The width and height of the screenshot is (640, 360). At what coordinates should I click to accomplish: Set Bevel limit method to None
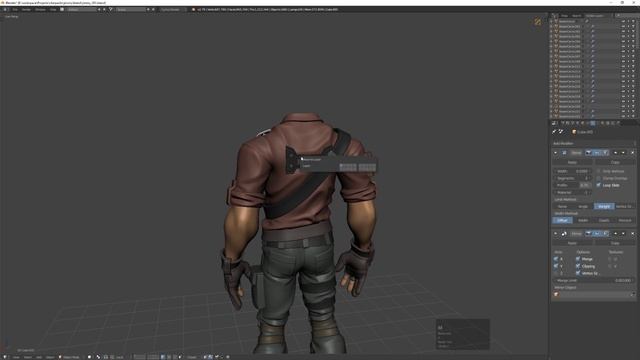point(562,207)
